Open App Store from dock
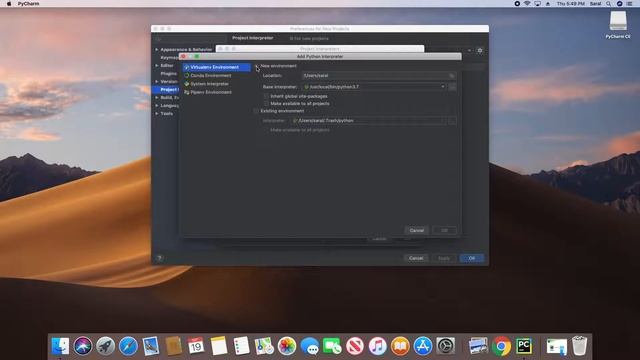This screenshot has width=640, height=360. 423,346
